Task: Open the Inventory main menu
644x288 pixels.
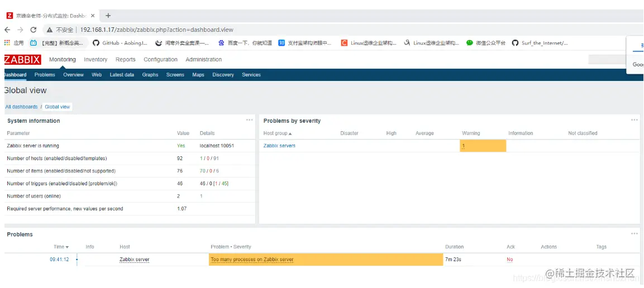Action: (x=96, y=60)
